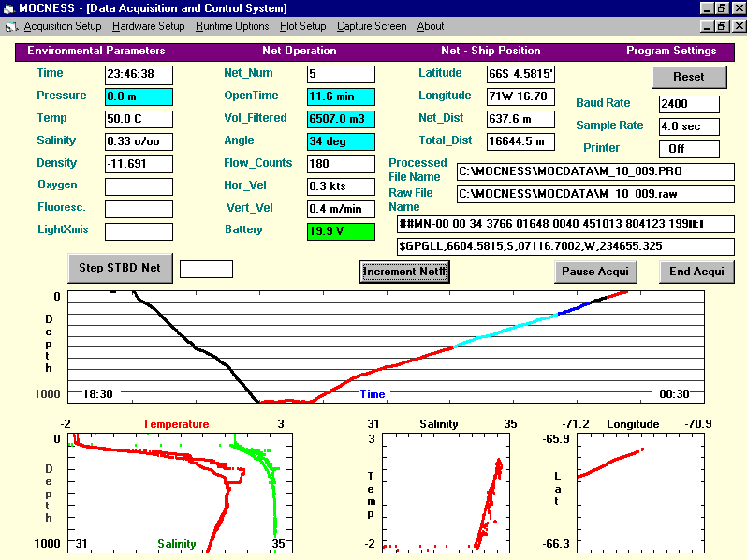
Task: Click the MOCNESS title bar app icon
Action: pyautogui.click(x=8, y=8)
